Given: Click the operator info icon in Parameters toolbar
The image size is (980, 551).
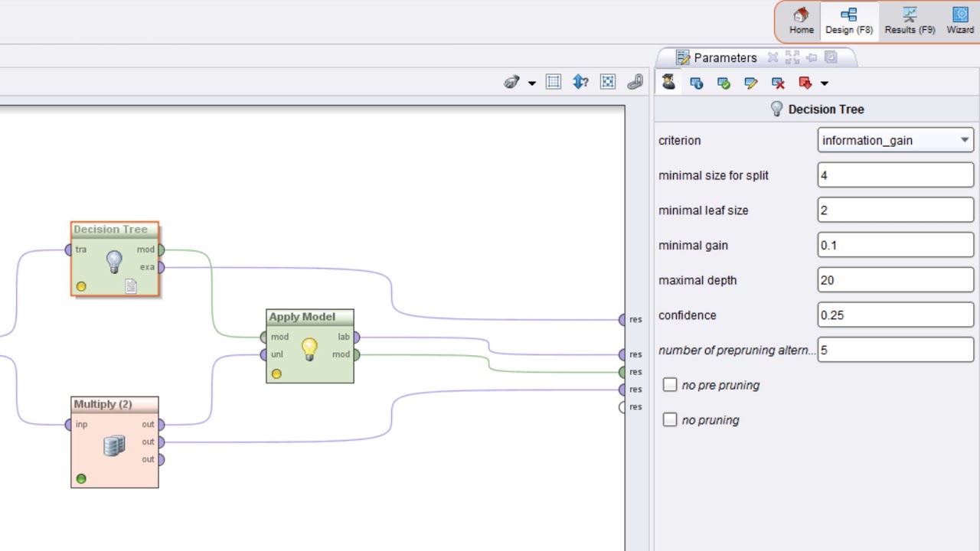Looking at the screenshot, I should point(696,83).
